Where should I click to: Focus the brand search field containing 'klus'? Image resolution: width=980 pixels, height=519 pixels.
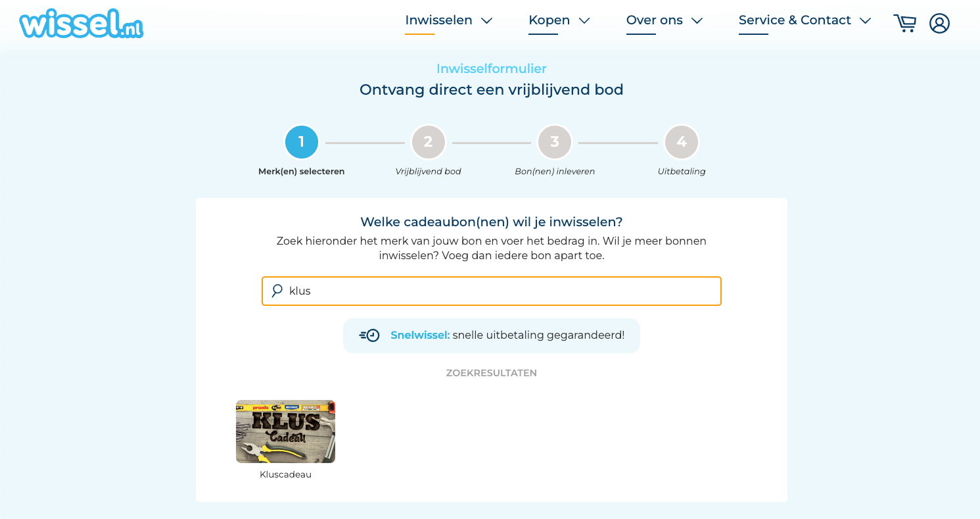click(x=492, y=291)
